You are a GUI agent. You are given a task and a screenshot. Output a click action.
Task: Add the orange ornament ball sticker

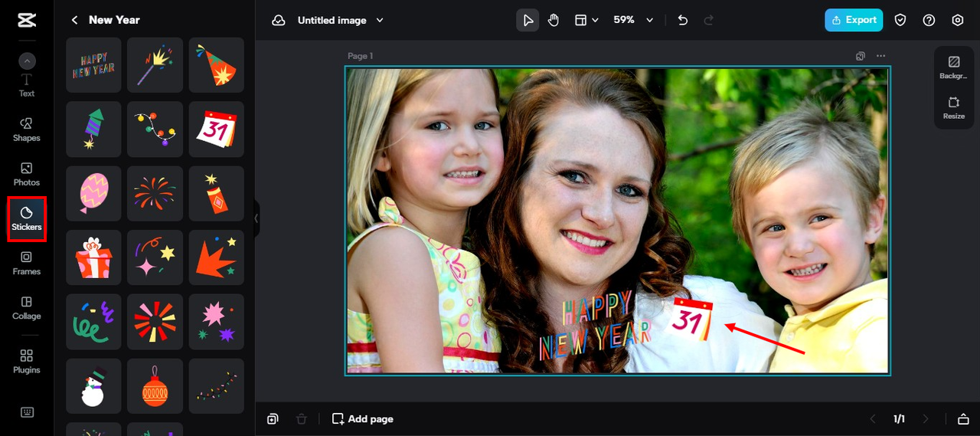click(x=155, y=386)
